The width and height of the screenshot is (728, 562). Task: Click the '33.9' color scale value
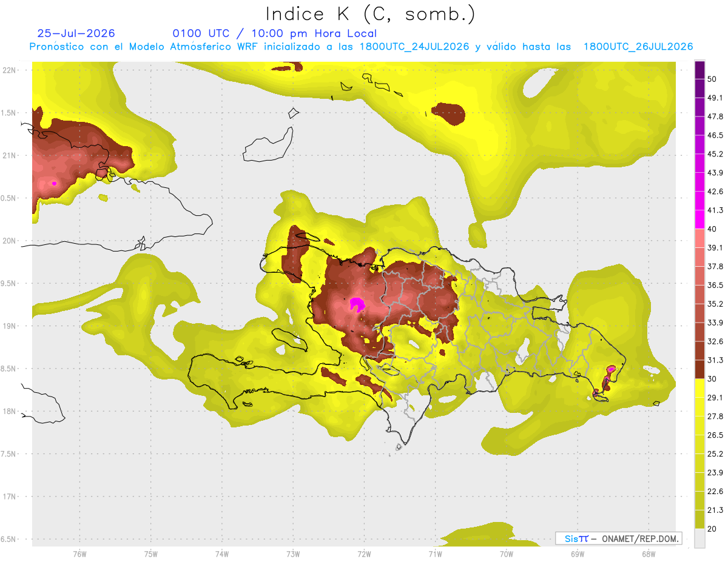715,323
